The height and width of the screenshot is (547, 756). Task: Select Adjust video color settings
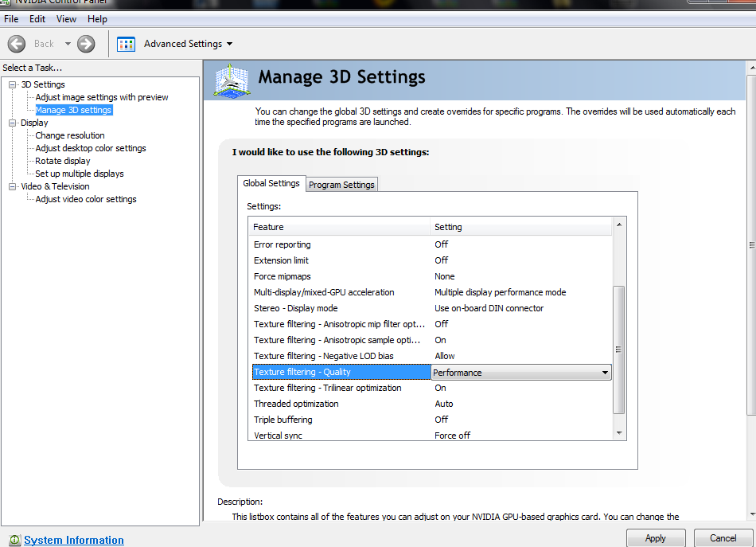86,199
